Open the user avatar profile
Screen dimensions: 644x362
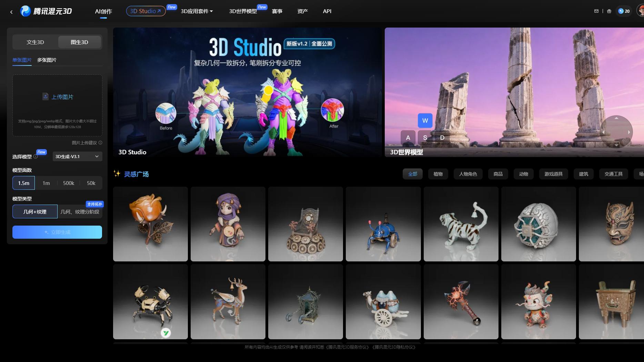641,11
